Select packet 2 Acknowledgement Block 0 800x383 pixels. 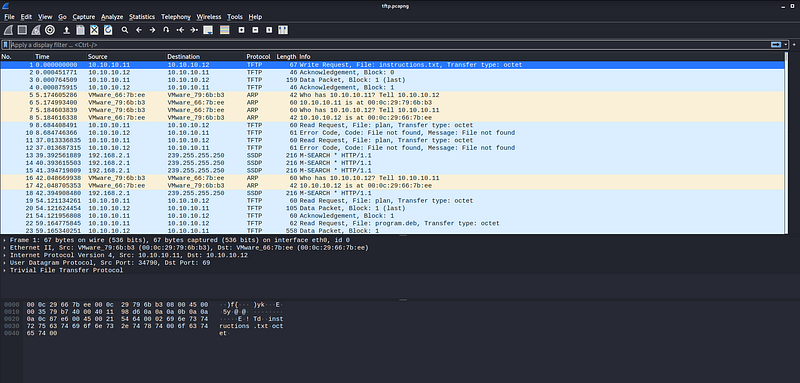[392, 72]
